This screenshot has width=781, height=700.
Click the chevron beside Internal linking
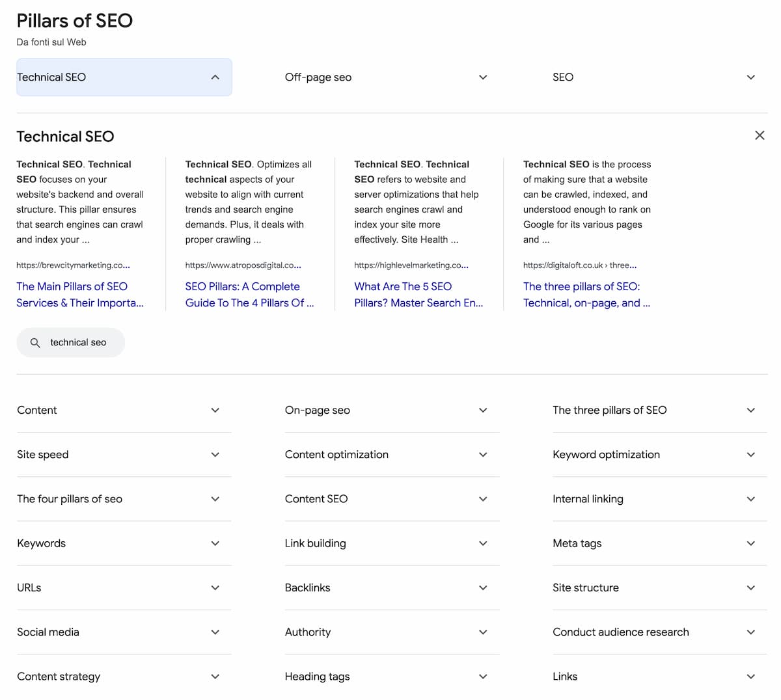click(x=750, y=499)
